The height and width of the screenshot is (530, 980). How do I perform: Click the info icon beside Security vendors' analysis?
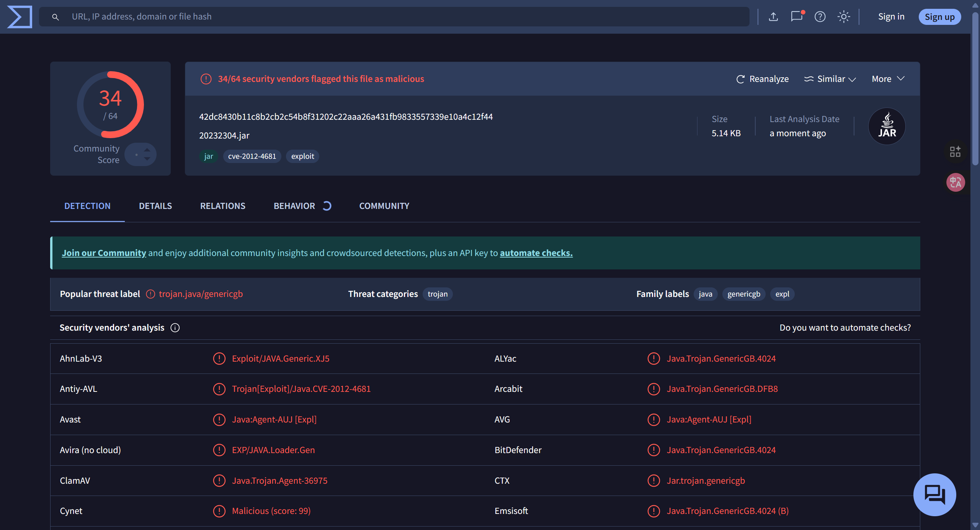tap(175, 328)
